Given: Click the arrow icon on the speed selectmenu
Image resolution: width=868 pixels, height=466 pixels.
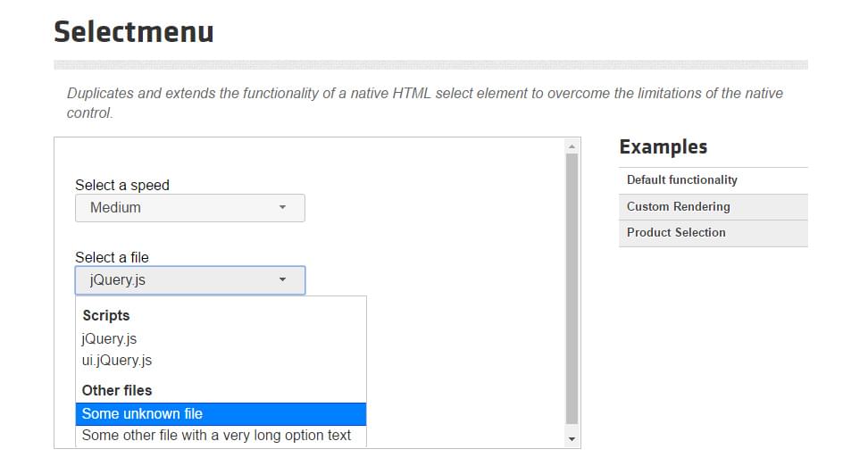Looking at the screenshot, I should coord(282,208).
